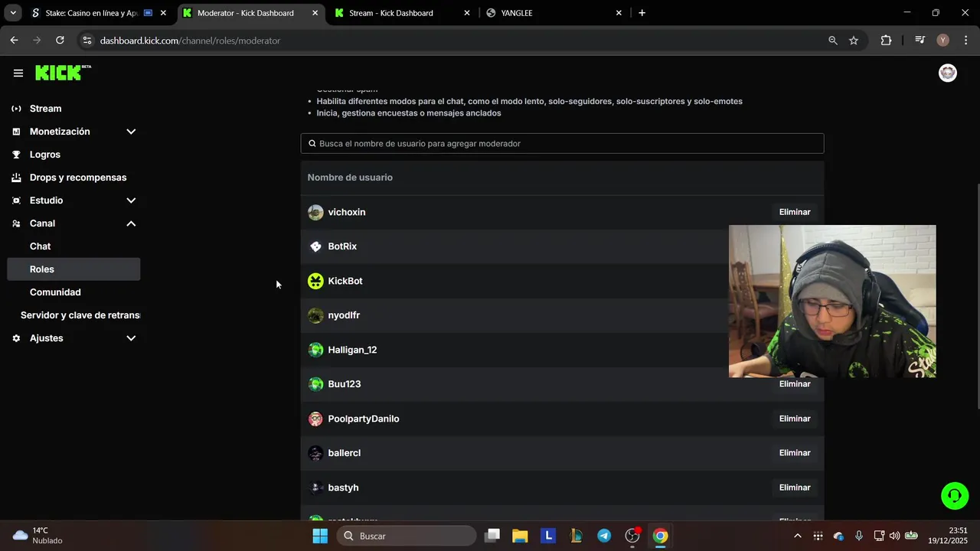Screen dimensions: 980x551
Task: Open the weather widget showing 14°C
Action: click(x=38, y=536)
